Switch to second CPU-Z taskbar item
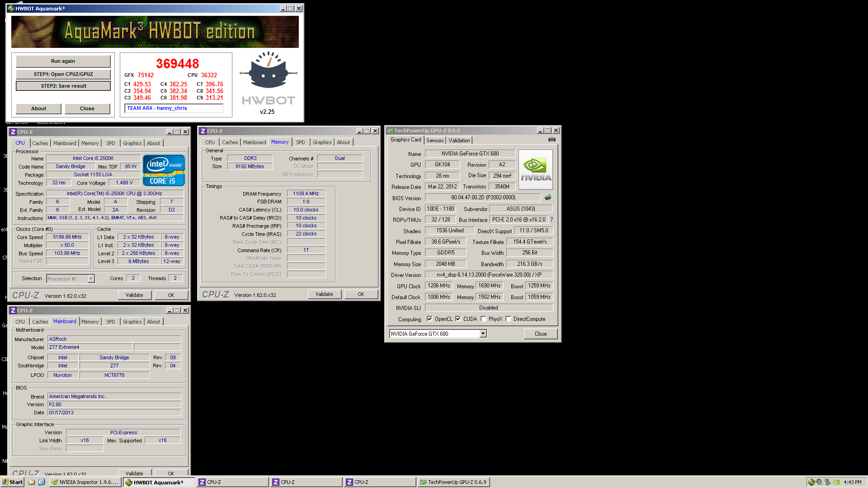The height and width of the screenshot is (488, 868). (x=306, y=482)
